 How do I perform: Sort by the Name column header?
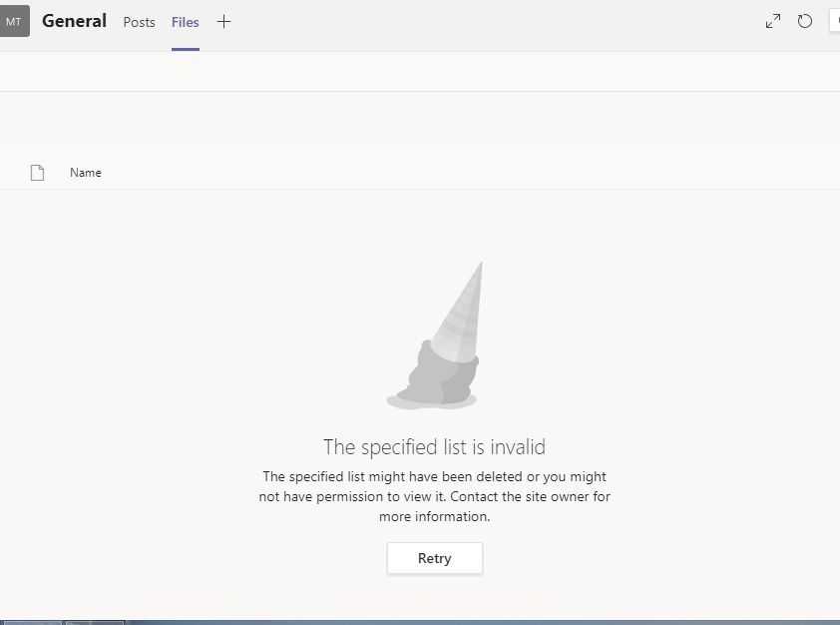point(86,173)
